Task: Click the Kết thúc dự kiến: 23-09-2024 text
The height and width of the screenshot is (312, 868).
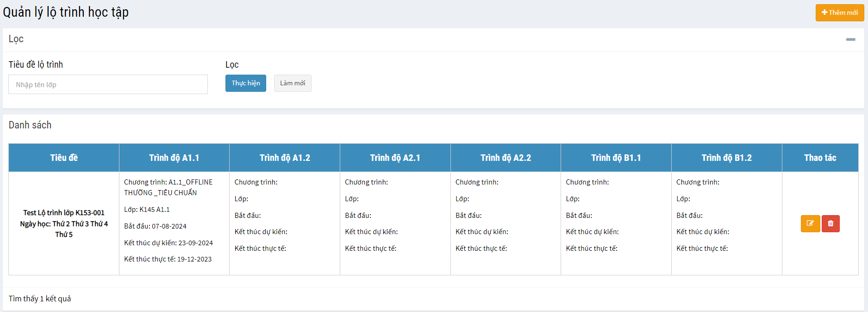Action: [169, 243]
